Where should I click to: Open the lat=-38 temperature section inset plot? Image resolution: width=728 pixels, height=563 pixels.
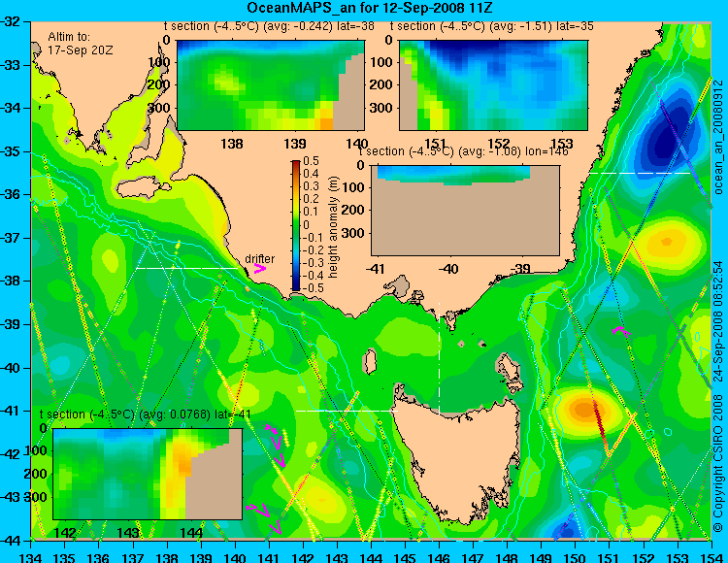coord(271,85)
